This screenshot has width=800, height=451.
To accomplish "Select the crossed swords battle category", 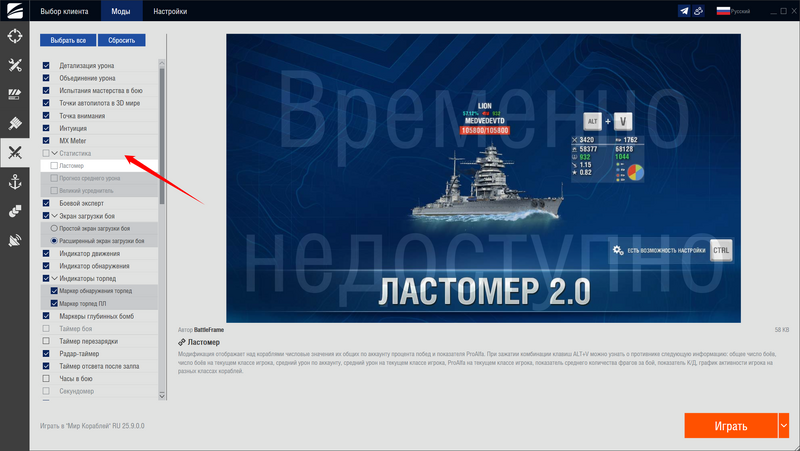I will [15, 153].
